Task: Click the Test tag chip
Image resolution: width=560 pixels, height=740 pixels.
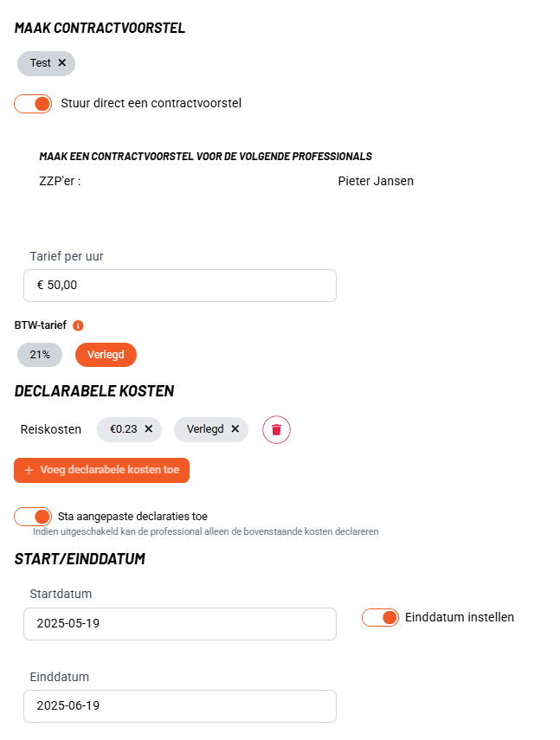Action: click(x=40, y=63)
